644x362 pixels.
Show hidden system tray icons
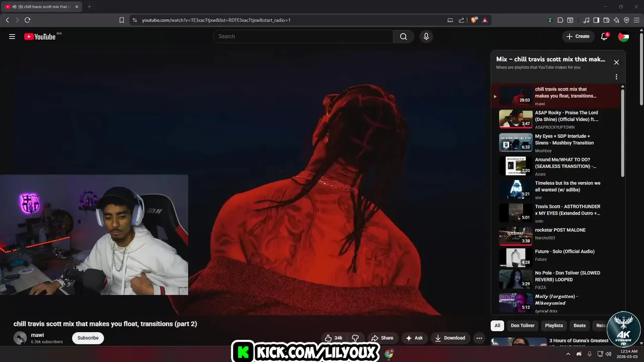(568, 354)
